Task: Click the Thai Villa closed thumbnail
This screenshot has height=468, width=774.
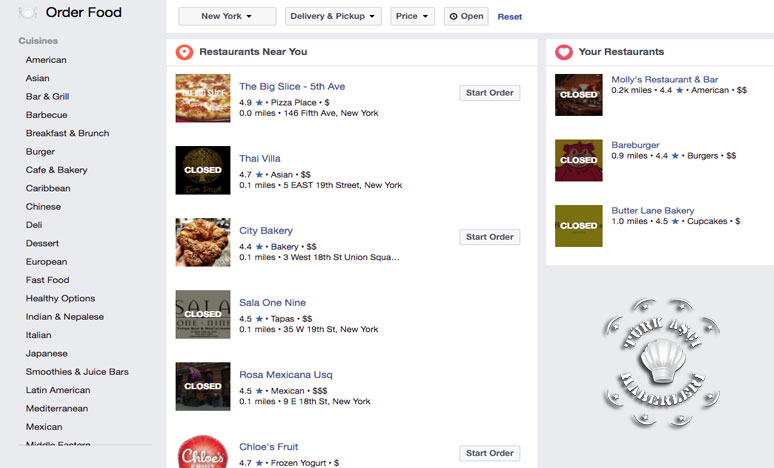Action: (x=203, y=170)
